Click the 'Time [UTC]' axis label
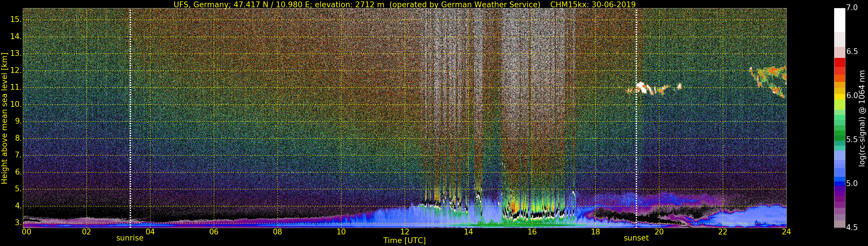 click(404, 241)
